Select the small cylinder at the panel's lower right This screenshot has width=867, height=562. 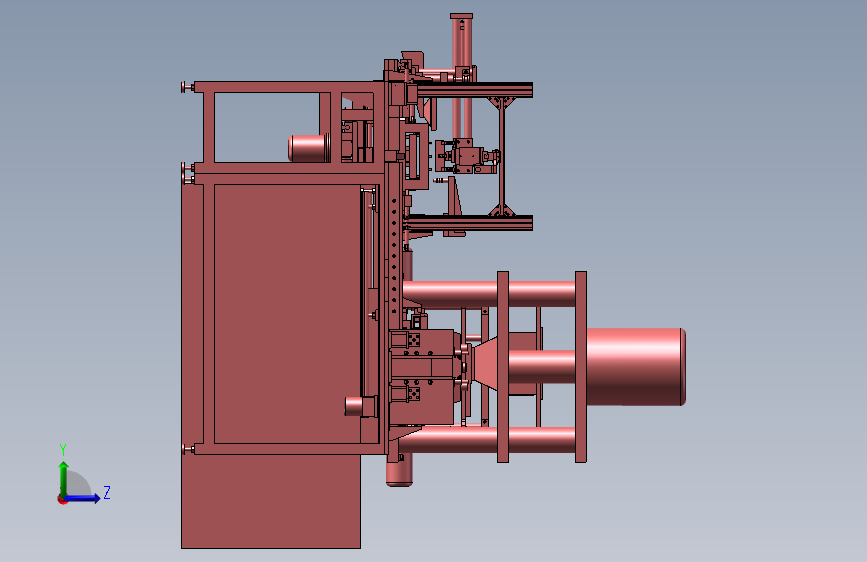tap(354, 405)
